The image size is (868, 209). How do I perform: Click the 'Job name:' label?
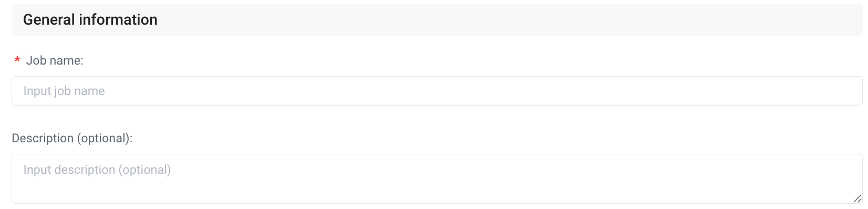pos(55,61)
